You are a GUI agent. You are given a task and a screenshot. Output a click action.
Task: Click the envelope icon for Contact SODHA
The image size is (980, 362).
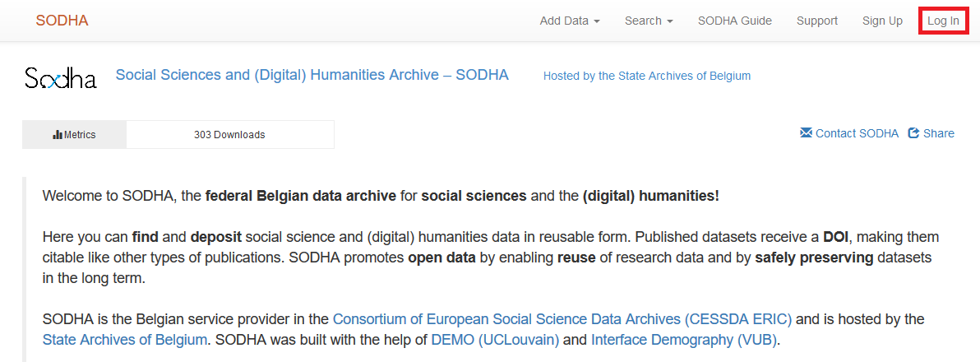807,133
